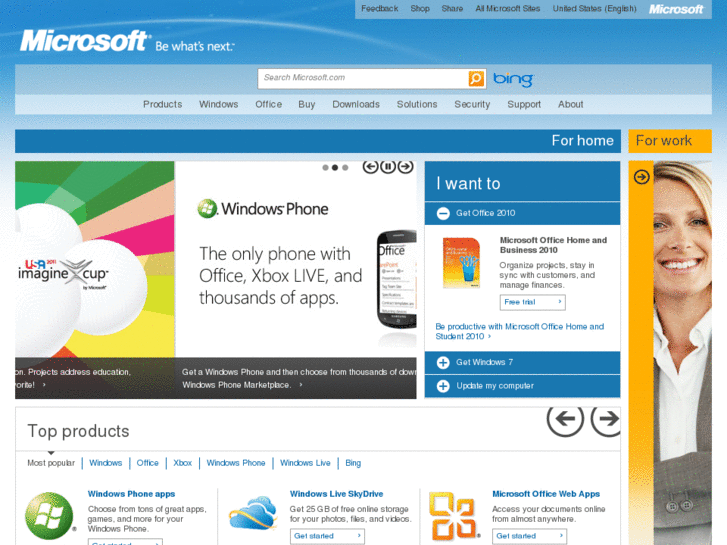Select the third carousel dot indicator
The width and height of the screenshot is (727, 545).
[x=345, y=167]
